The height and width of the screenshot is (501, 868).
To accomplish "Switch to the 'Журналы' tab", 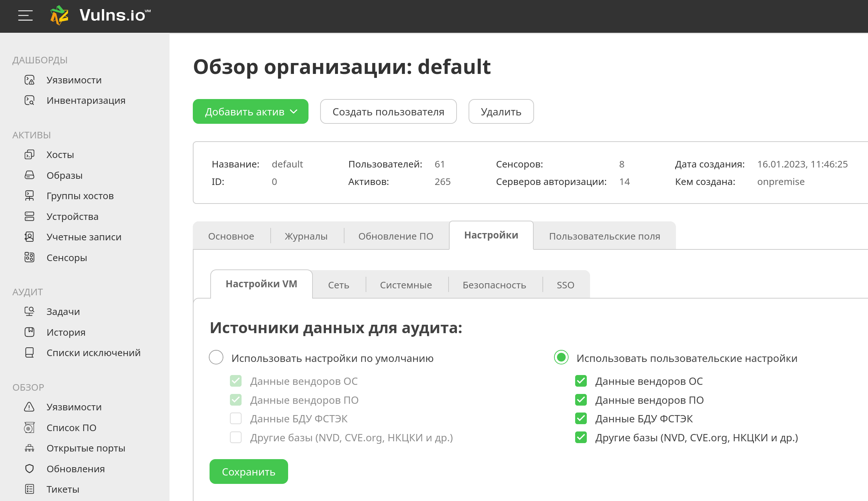I will [306, 236].
